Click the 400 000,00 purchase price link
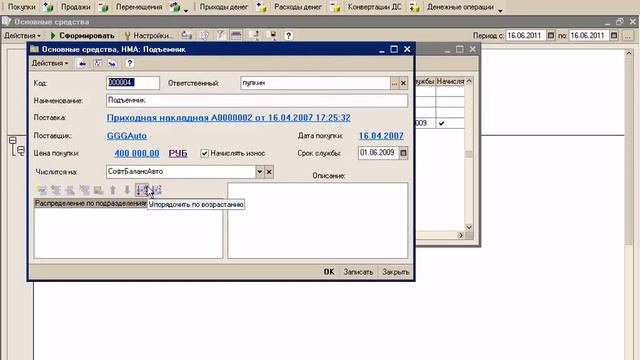This screenshot has height=360, width=640. (137, 153)
